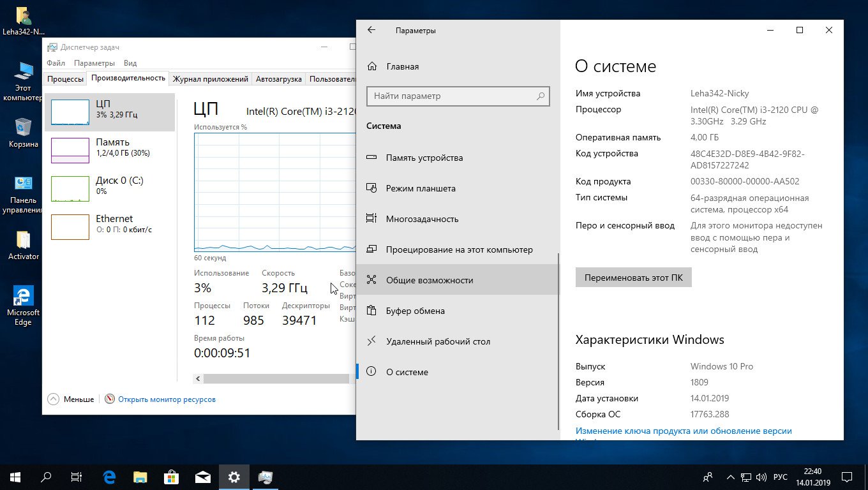This screenshot has height=490, width=868.
Task: Select device name Leha342-Nicky text
Action: click(720, 93)
